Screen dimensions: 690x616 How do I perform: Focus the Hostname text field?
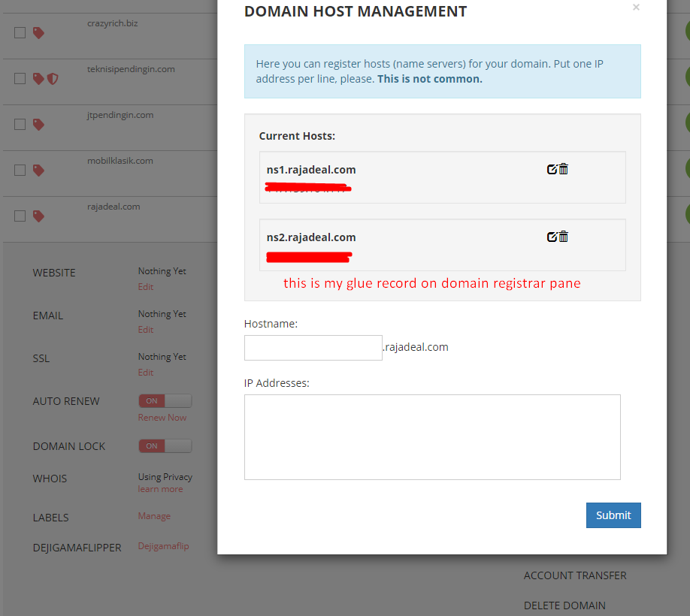coord(313,348)
